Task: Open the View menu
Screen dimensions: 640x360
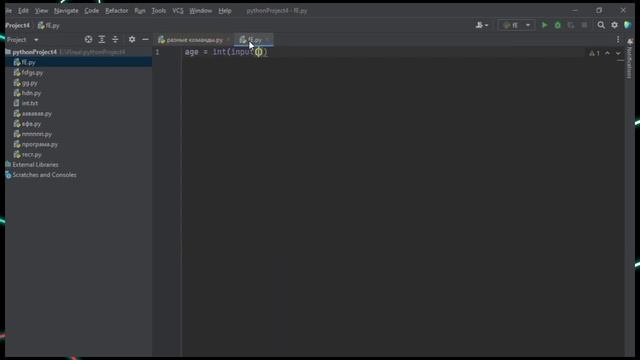Action: tap(41, 11)
